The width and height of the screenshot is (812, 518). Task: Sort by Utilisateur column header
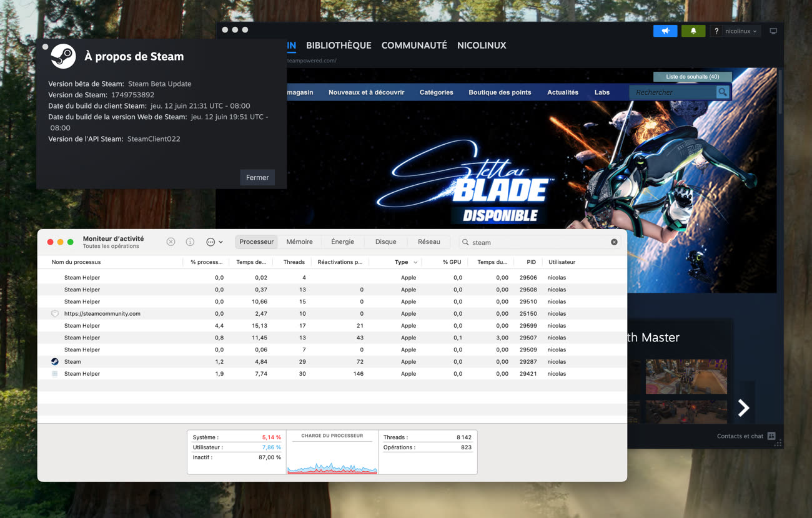coord(562,262)
